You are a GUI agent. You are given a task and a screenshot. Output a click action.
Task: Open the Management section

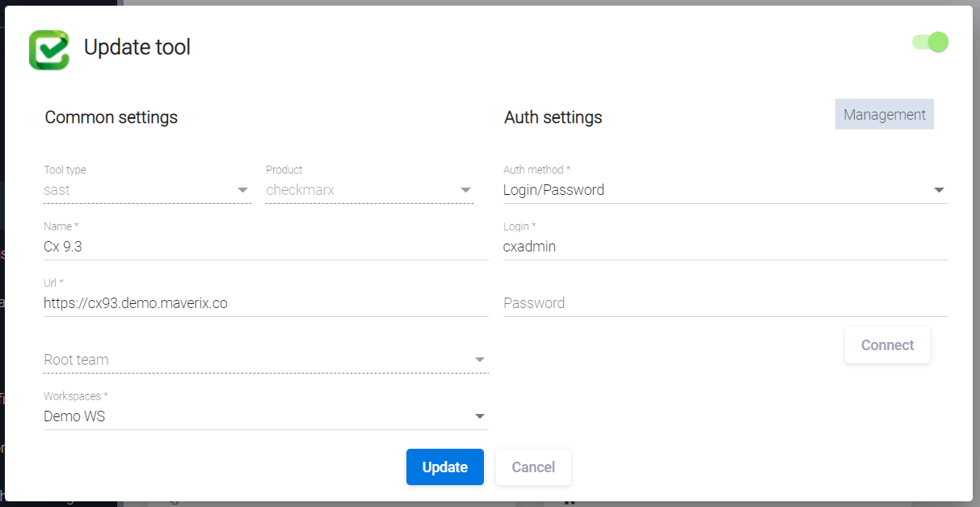884,115
